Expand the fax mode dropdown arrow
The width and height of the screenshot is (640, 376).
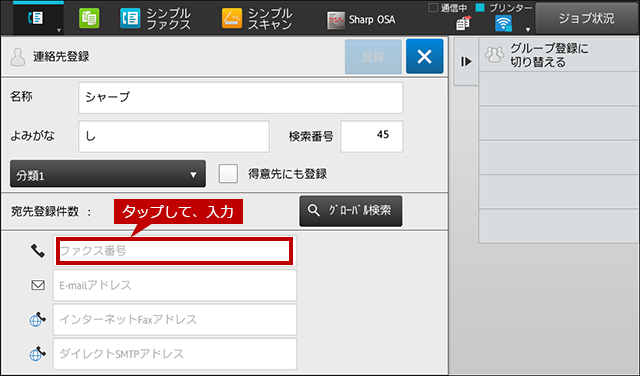coord(59,30)
